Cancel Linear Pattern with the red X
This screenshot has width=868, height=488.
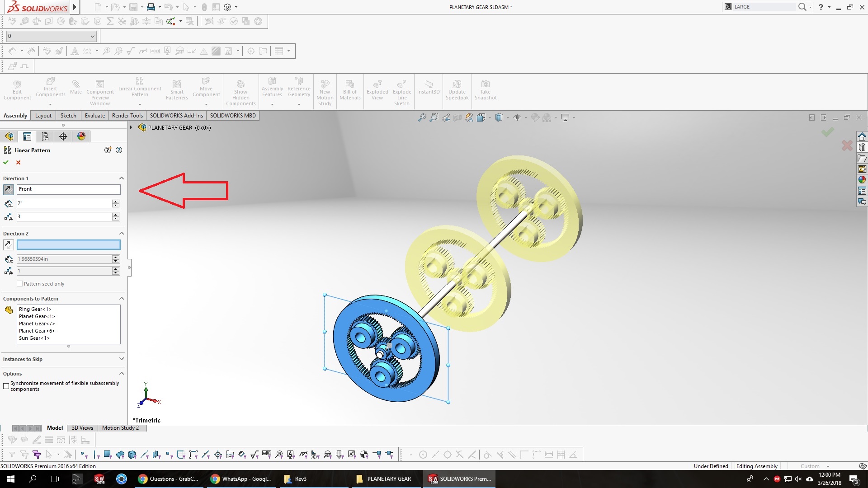18,163
